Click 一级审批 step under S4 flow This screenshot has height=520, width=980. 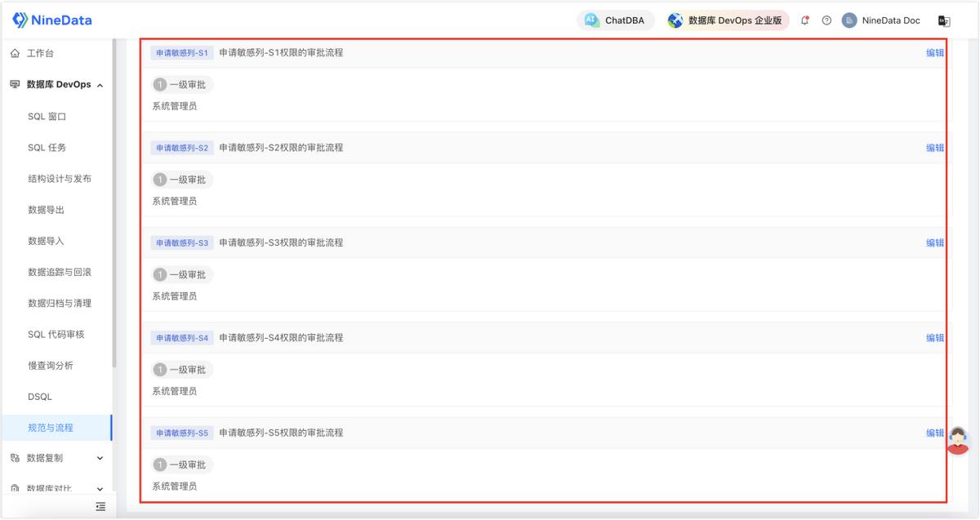[182, 370]
